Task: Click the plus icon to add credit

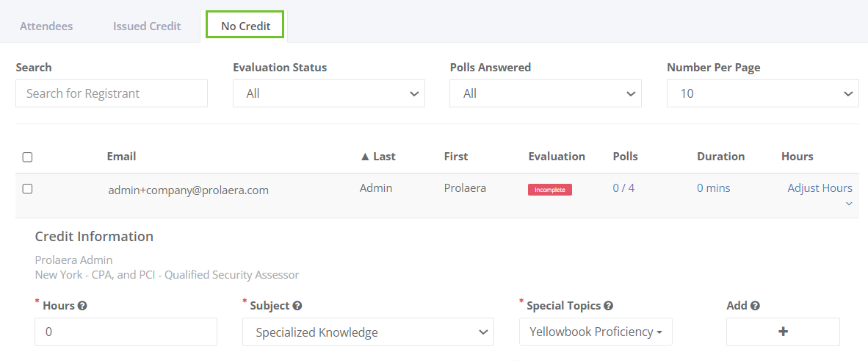Action: pyautogui.click(x=783, y=332)
